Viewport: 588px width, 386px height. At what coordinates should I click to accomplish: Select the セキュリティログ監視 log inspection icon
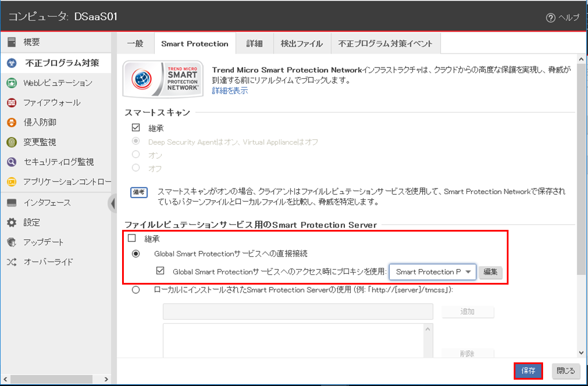tap(12, 162)
